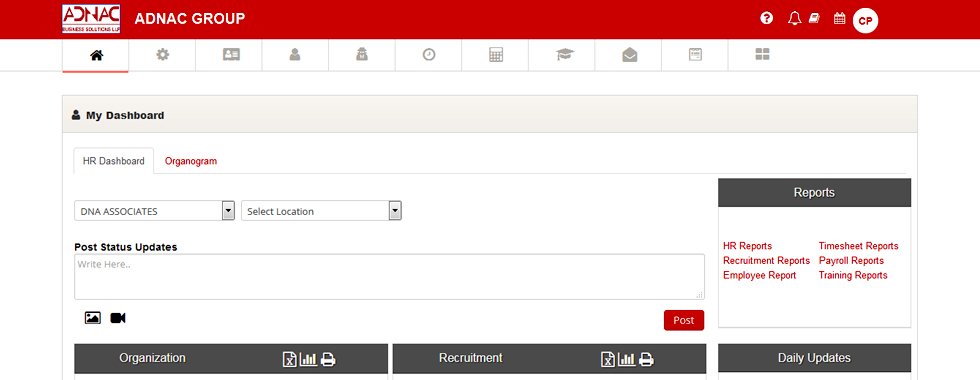Open the calendar sheet navigation tab

pyautogui.click(x=695, y=55)
